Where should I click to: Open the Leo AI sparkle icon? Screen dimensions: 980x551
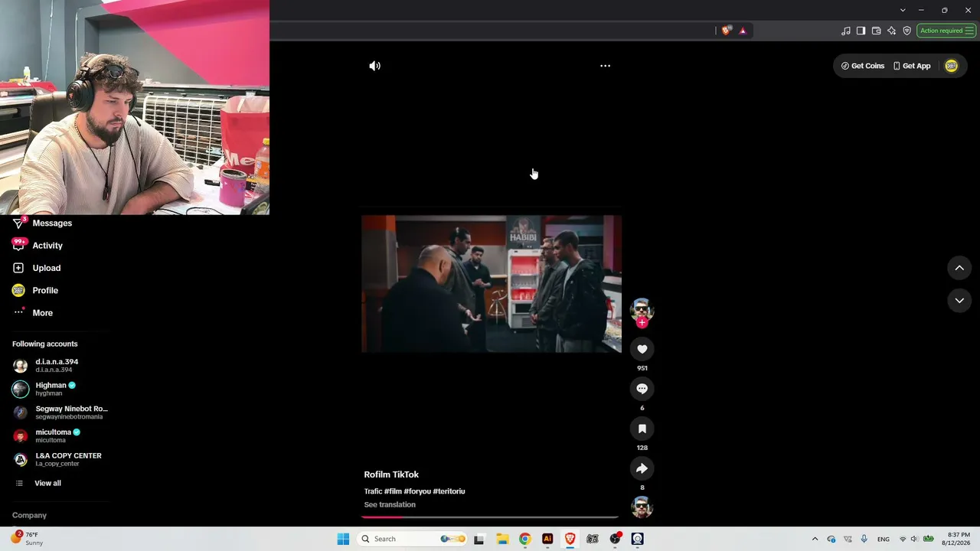click(892, 31)
